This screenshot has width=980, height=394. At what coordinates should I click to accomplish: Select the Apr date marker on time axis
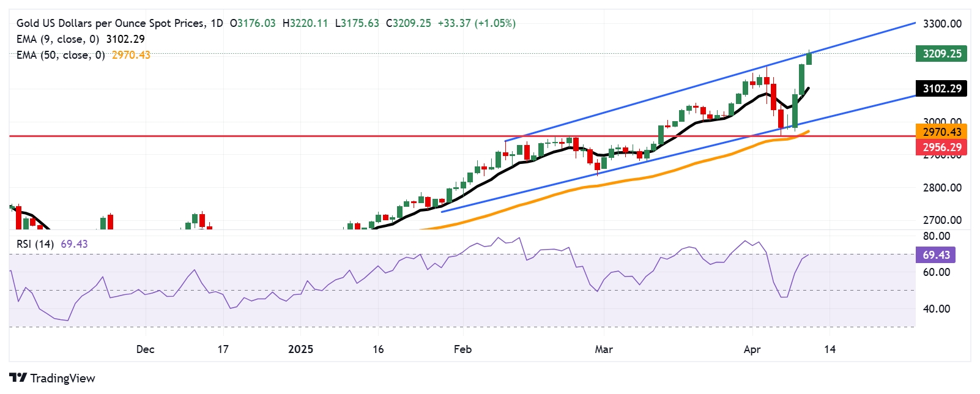[752, 349]
